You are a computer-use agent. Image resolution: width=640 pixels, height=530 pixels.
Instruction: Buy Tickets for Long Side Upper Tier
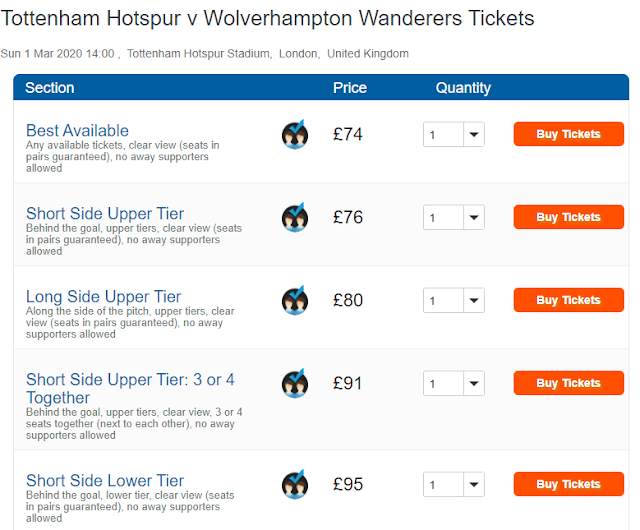click(x=569, y=300)
